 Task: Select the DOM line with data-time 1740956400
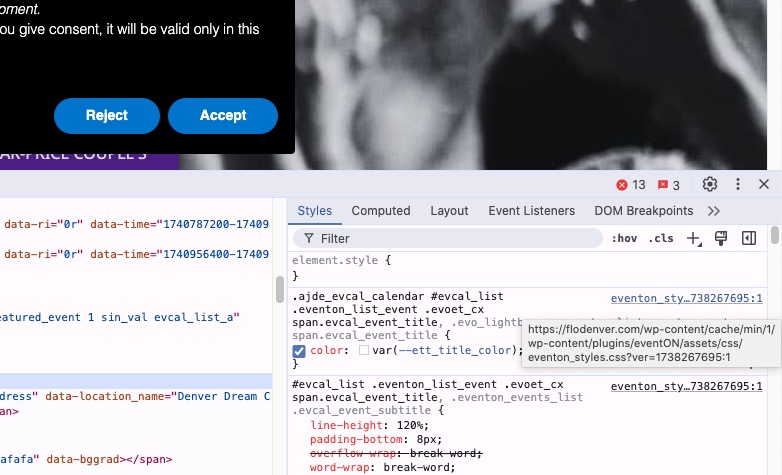click(136, 254)
